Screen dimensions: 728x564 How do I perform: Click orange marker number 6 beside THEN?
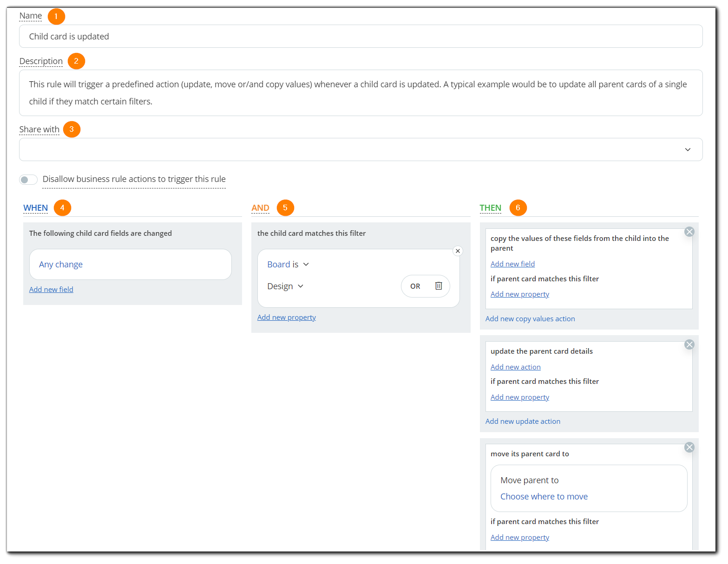[518, 207]
